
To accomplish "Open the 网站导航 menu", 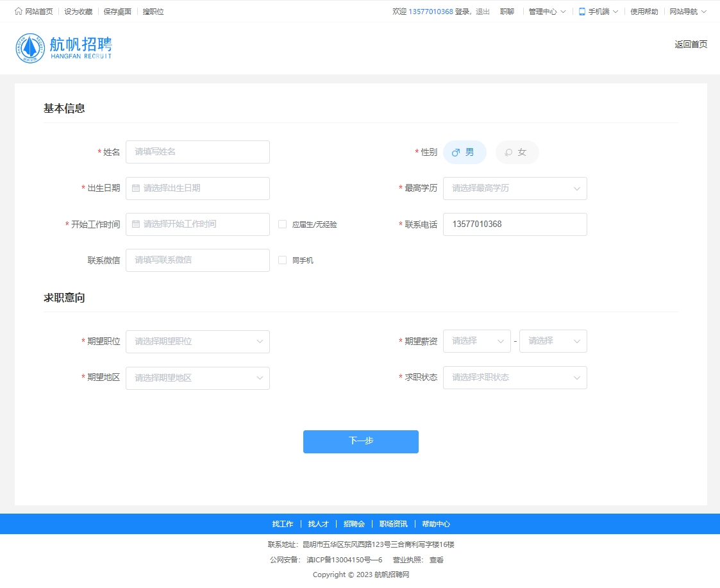I will point(688,12).
